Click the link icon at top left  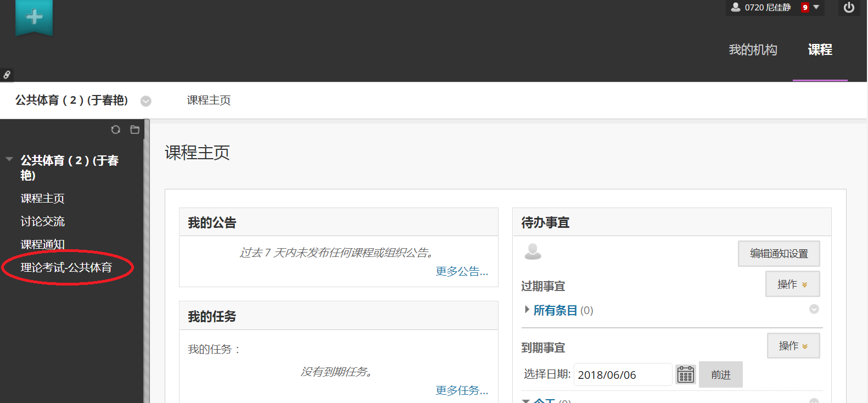(x=7, y=75)
